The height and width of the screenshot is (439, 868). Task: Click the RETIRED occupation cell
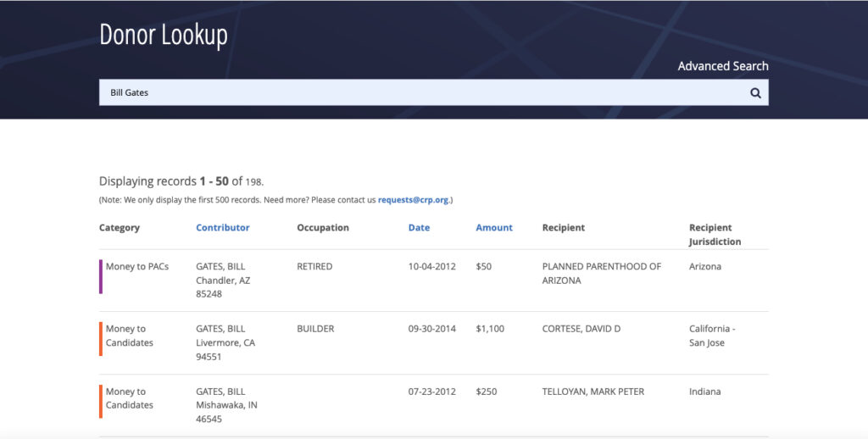(314, 266)
